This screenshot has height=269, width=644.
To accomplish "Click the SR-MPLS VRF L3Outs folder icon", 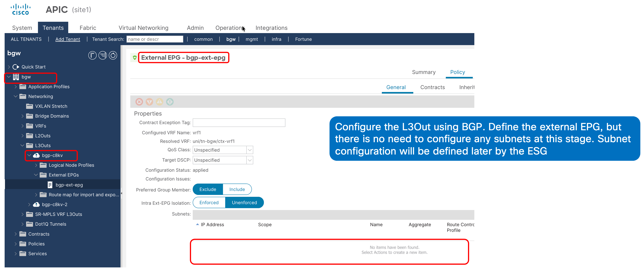I will (x=29, y=214).
